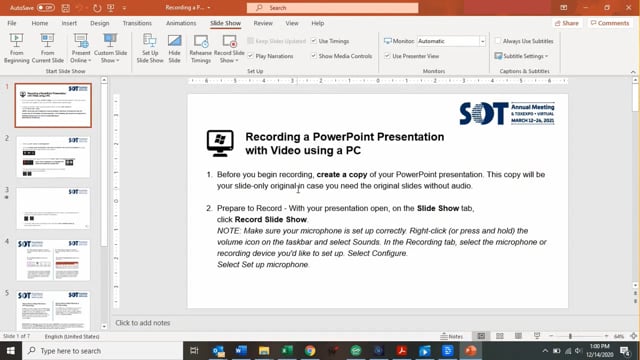Uncheck Play Narrations
The image size is (640, 360).
point(251,56)
